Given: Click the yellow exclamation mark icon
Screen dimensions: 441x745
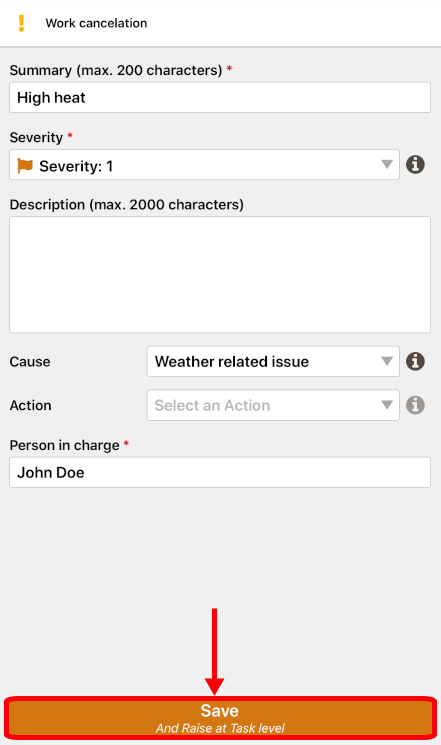Looking at the screenshot, I should pyautogui.click(x=21, y=23).
